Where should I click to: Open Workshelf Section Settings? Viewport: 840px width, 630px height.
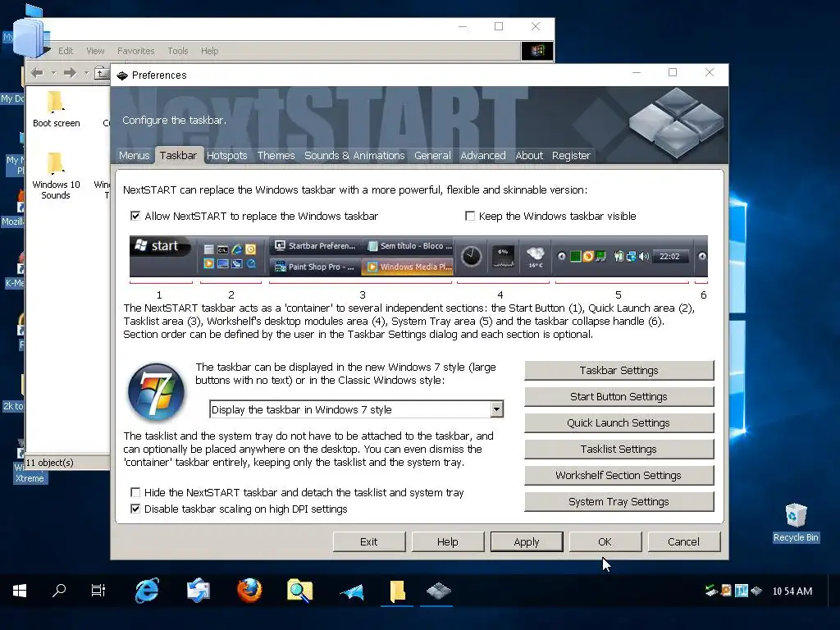point(619,475)
